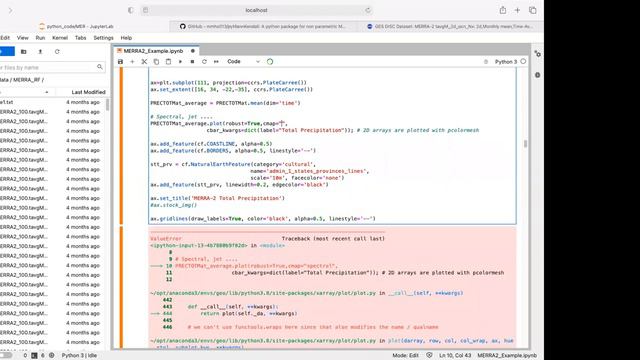Restart kernel and run all cells icon
640x360 pixels.
pyautogui.click(x=216, y=62)
